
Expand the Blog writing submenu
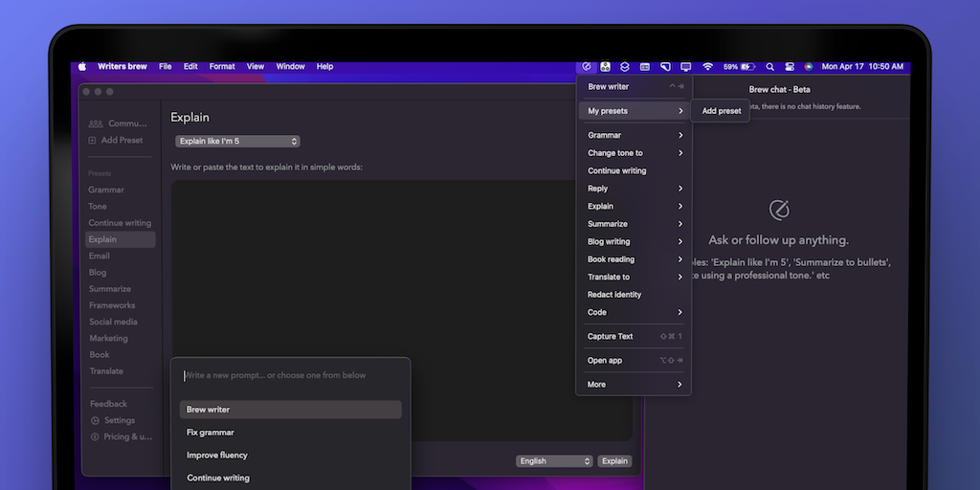[634, 242]
